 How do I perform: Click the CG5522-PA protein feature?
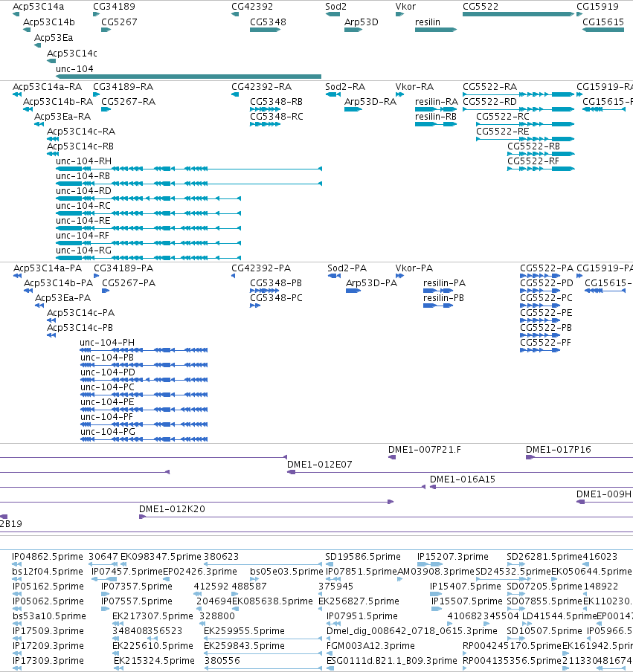(540, 276)
